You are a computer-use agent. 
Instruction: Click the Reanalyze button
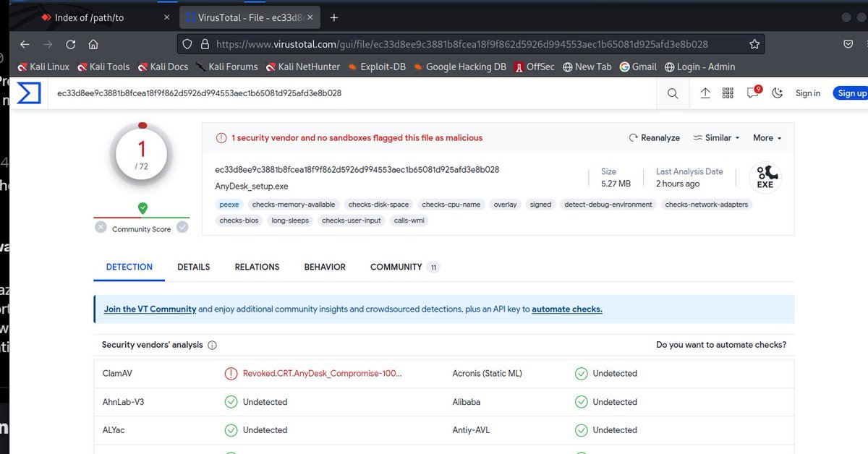[655, 137]
